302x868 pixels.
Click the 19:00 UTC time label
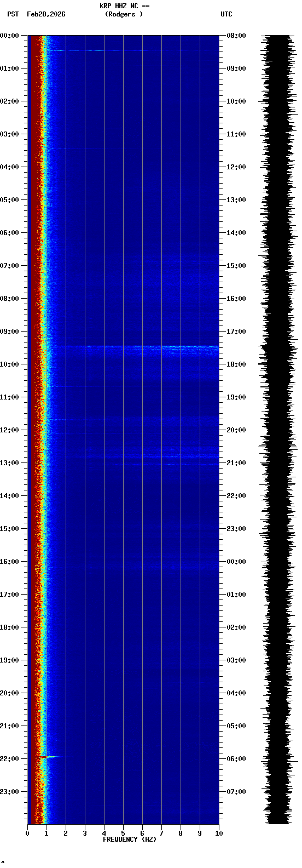point(236,397)
